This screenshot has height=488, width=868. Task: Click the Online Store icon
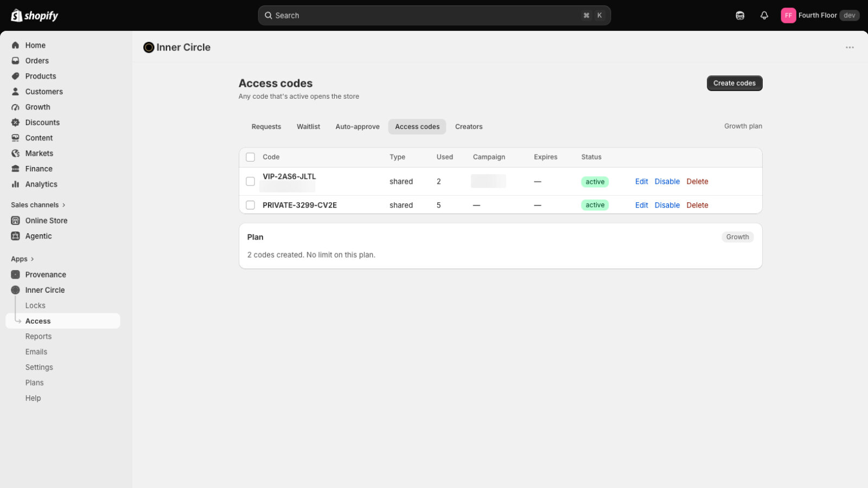(x=15, y=221)
